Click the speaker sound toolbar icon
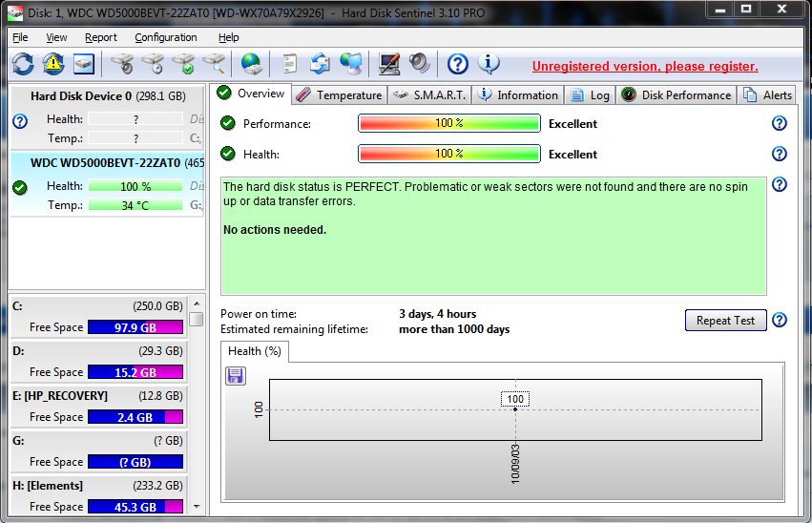Viewport: 812px width, 523px height. 420,64
